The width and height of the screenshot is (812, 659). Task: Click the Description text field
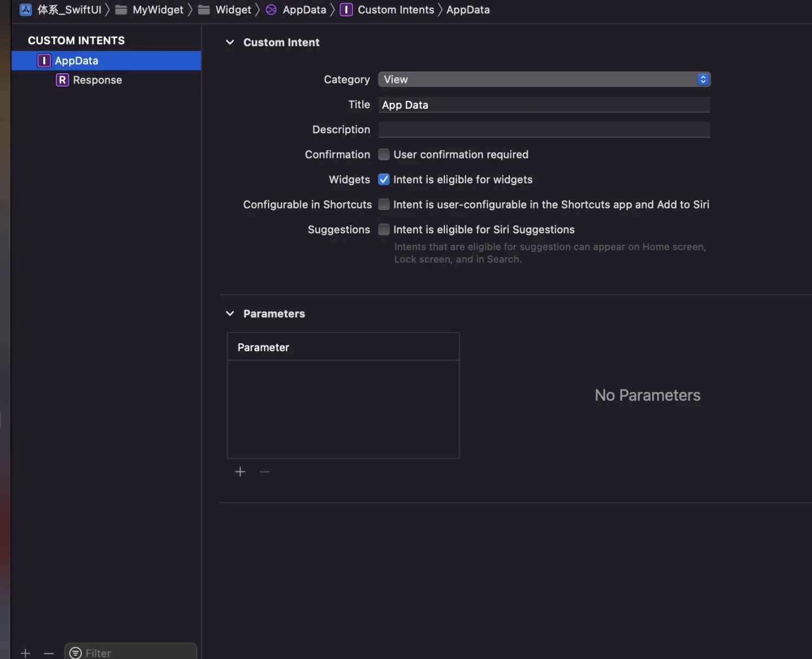click(543, 130)
